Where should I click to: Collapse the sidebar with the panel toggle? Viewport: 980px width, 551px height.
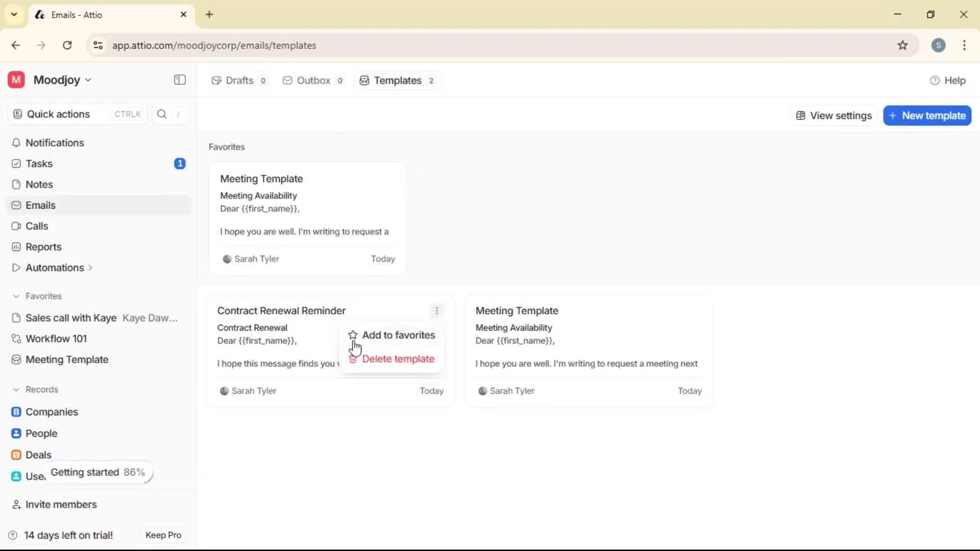coord(179,80)
